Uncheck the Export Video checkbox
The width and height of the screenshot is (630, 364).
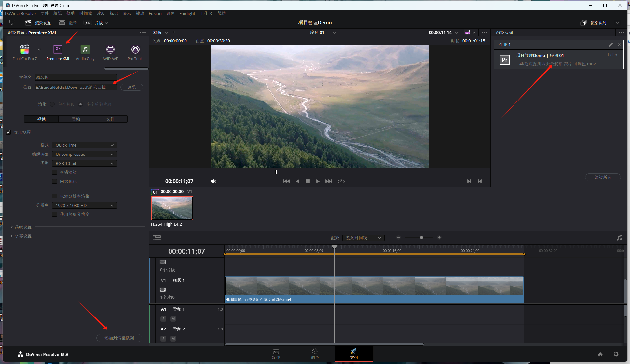click(x=9, y=132)
